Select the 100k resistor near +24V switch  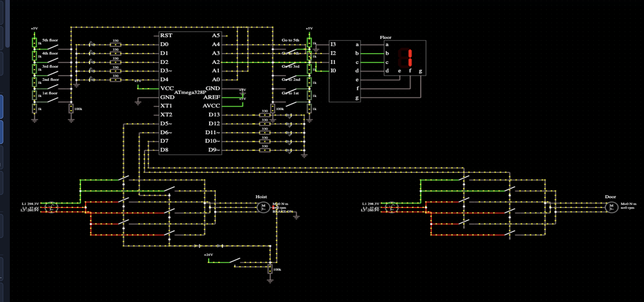tap(270, 269)
